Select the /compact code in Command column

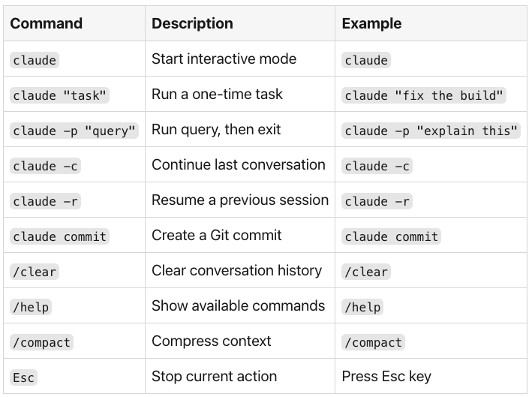click(41, 342)
